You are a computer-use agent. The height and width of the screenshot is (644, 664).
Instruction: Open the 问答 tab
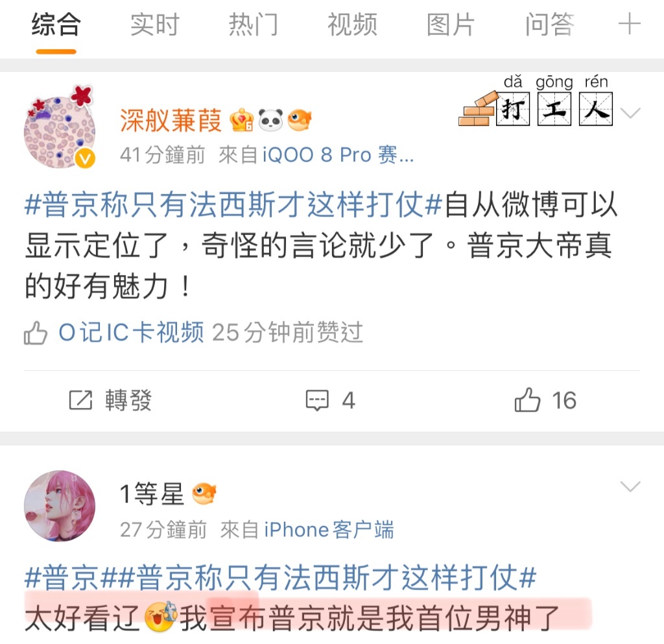point(550,25)
